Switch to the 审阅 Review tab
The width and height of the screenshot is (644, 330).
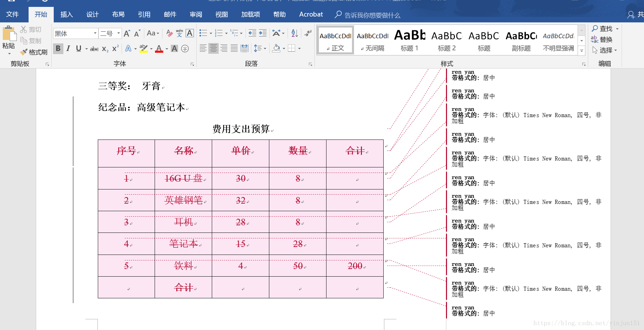pos(196,14)
